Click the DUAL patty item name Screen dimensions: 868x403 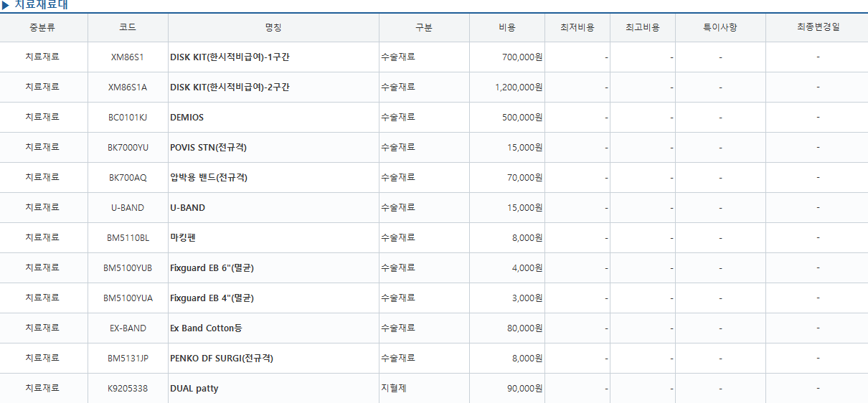[x=194, y=389]
